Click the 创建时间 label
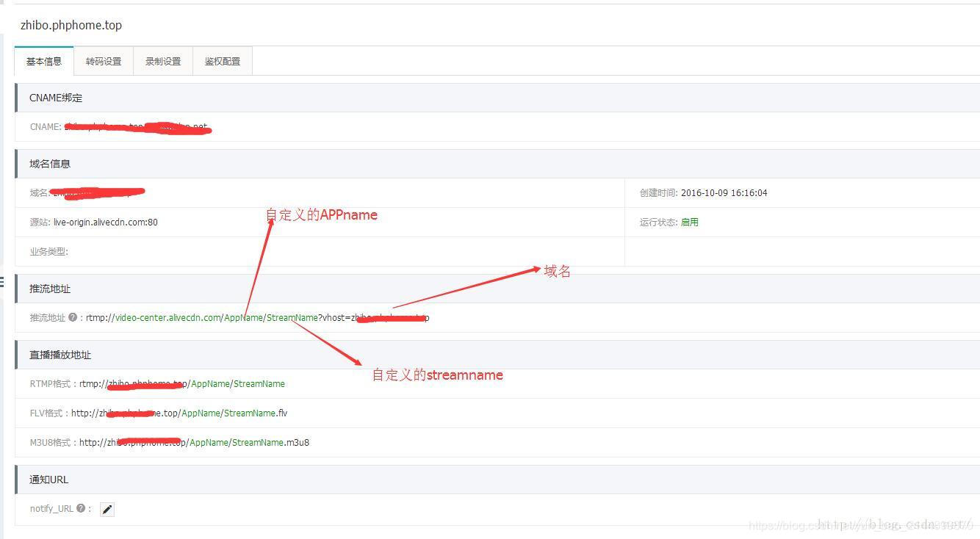Viewport: 980px width, 539px height. pyautogui.click(x=658, y=193)
